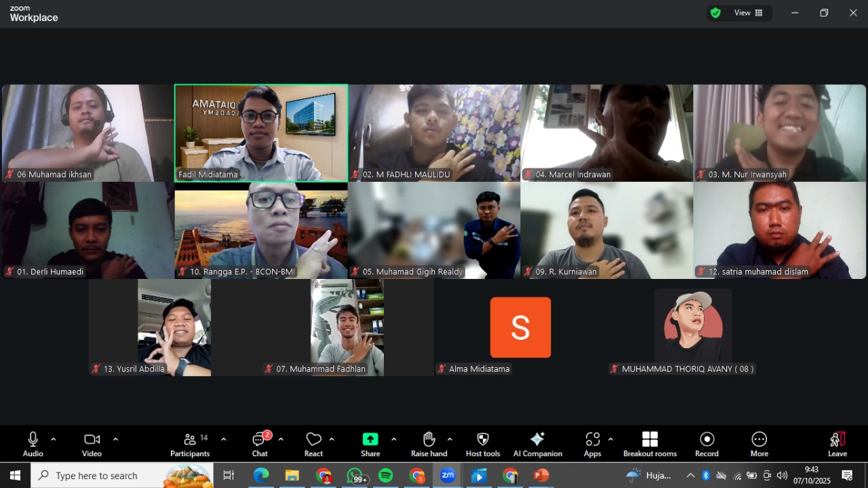Open Spotify from the Windows taskbar
Screen dimensions: 868x488
(386, 475)
